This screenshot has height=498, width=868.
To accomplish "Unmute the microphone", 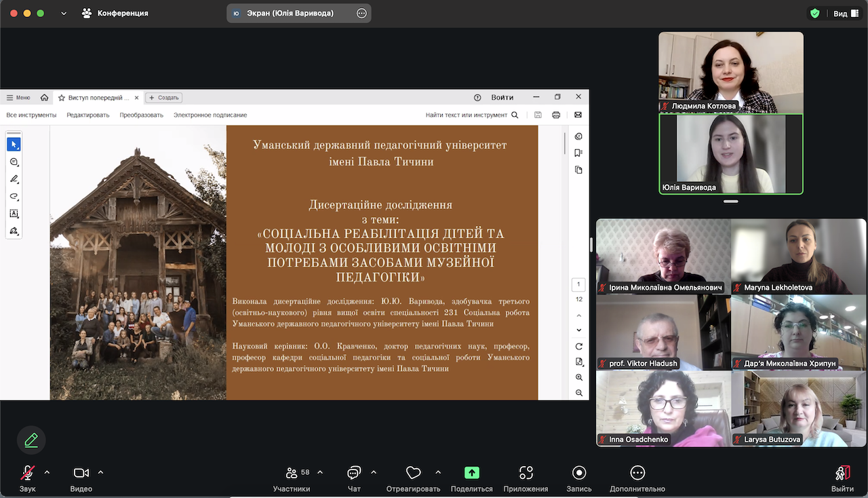I will 28,473.
